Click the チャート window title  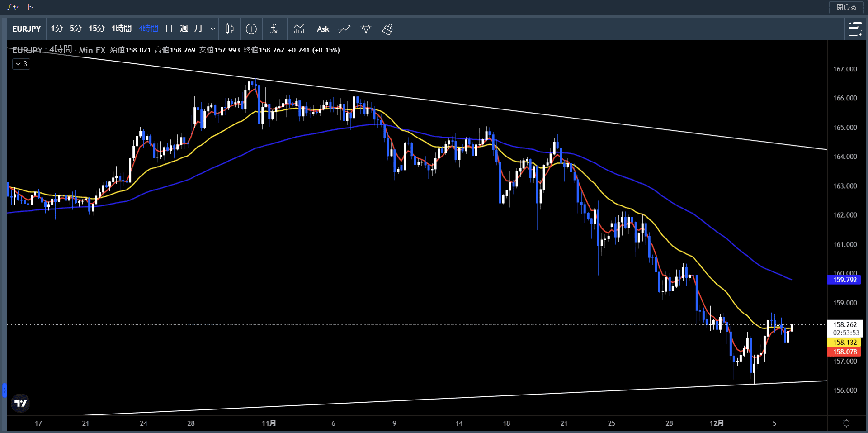click(x=19, y=7)
